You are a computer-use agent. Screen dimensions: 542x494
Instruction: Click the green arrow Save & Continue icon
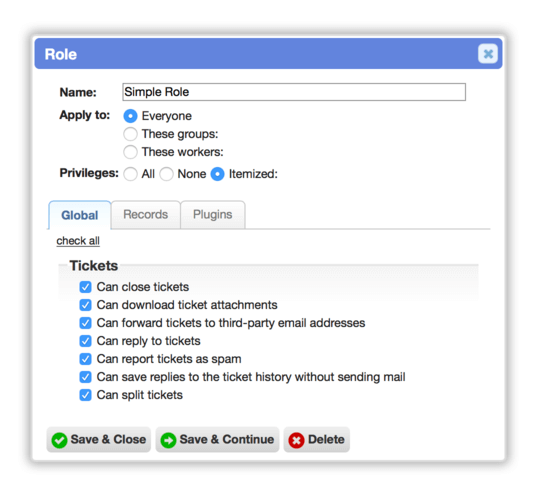[168, 440]
